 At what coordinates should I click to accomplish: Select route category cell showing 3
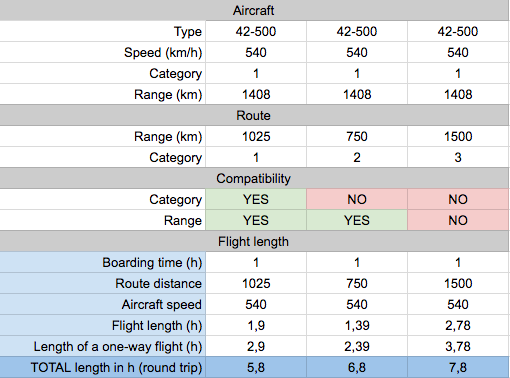458,157
